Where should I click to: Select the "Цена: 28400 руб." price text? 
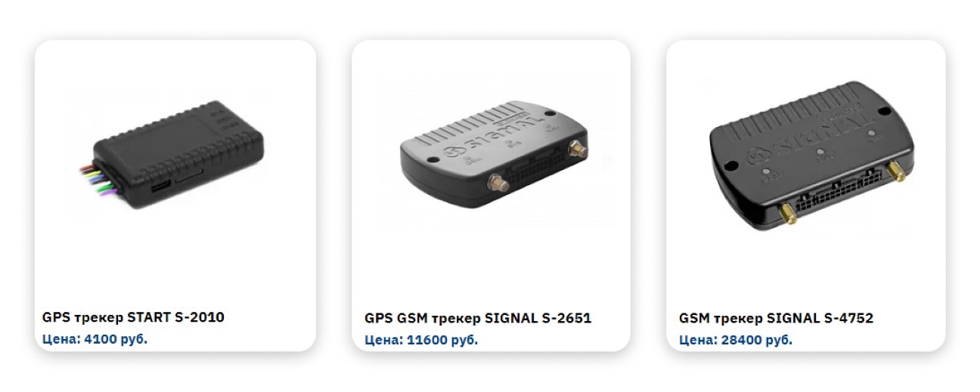736,340
